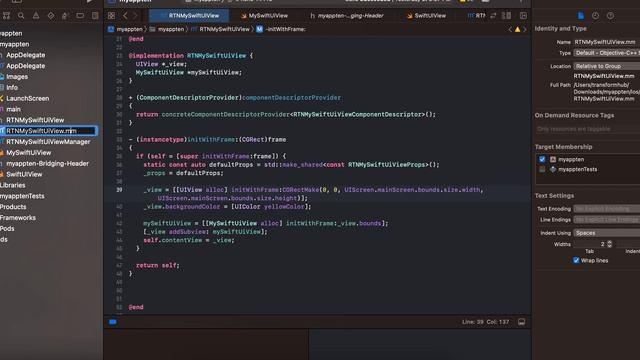Click the blue debug area toggle icon

(x=113, y=322)
